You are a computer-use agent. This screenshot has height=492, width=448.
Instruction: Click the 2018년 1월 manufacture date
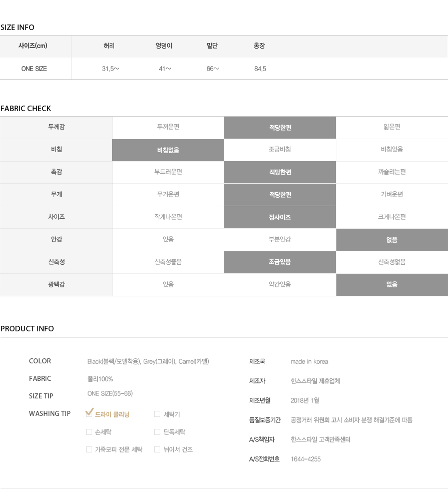305,401
